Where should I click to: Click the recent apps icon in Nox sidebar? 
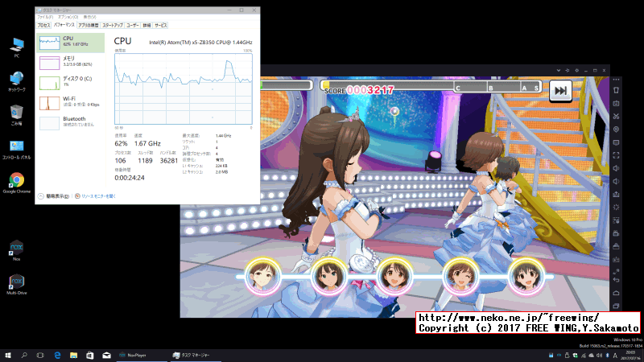point(616,306)
